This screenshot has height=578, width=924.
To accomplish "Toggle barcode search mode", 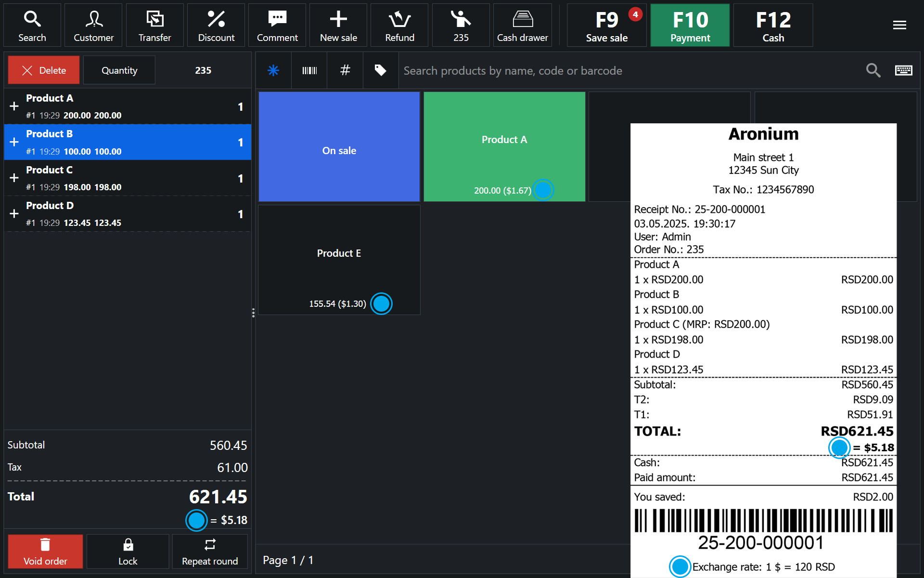I will tap(309, 71).
